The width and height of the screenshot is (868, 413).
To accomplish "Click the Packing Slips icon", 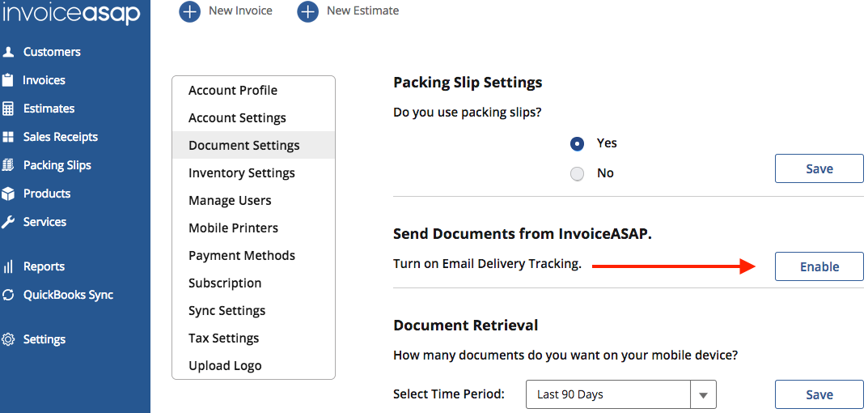I will click(x=8, y=165).
